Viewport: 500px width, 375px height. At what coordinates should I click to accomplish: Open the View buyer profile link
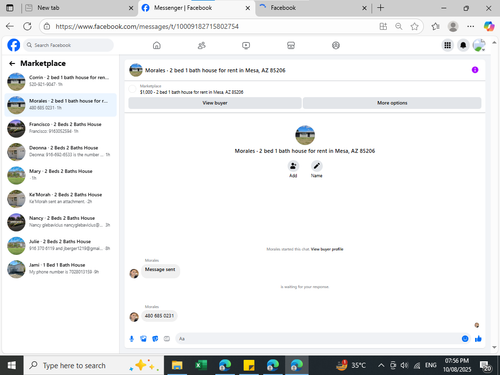[327, 249]
